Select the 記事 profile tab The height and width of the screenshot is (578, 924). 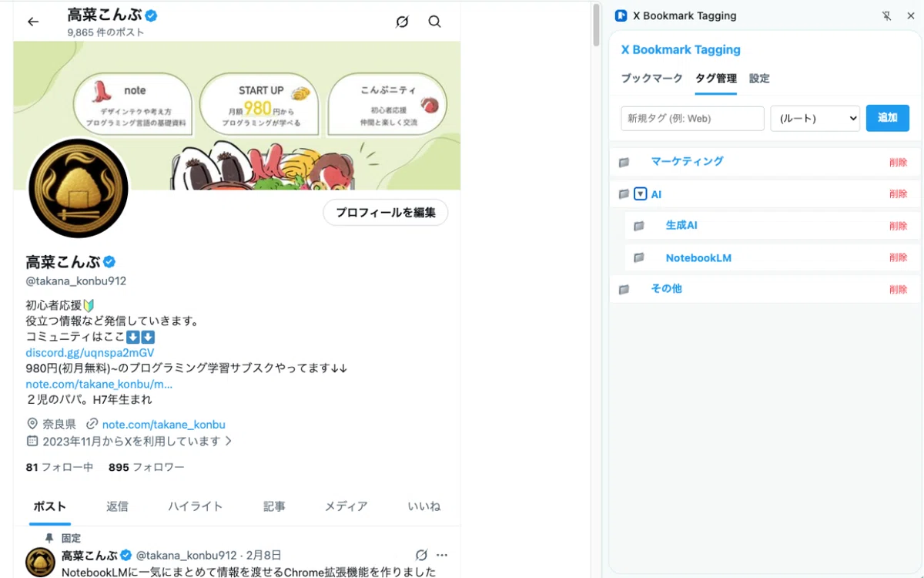(274, 506)
